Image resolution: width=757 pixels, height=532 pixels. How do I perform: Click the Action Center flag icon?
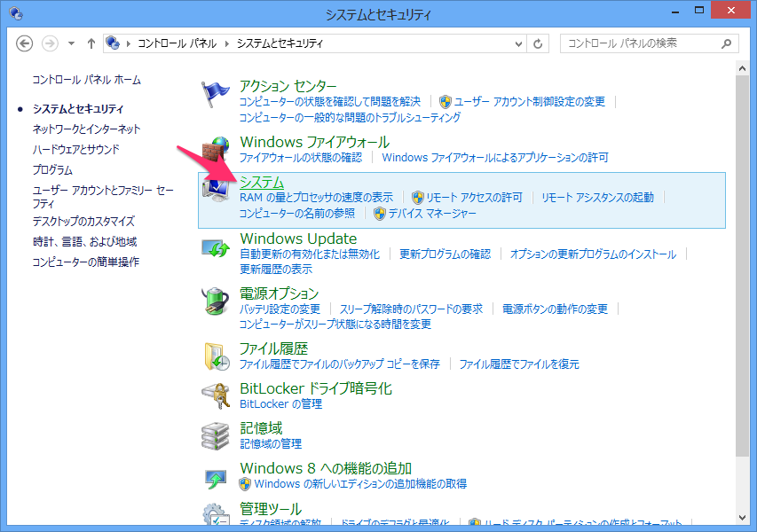[215, 94]
